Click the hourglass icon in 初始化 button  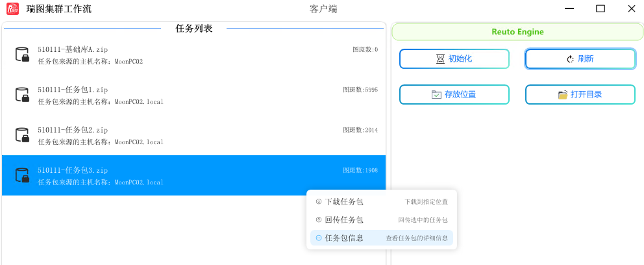[441, 59]
